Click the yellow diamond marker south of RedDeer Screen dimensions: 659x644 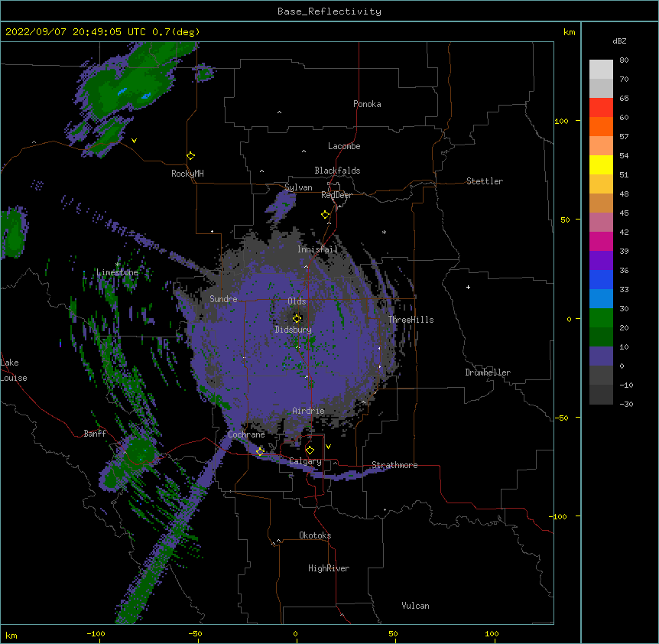tap(326, 215)
